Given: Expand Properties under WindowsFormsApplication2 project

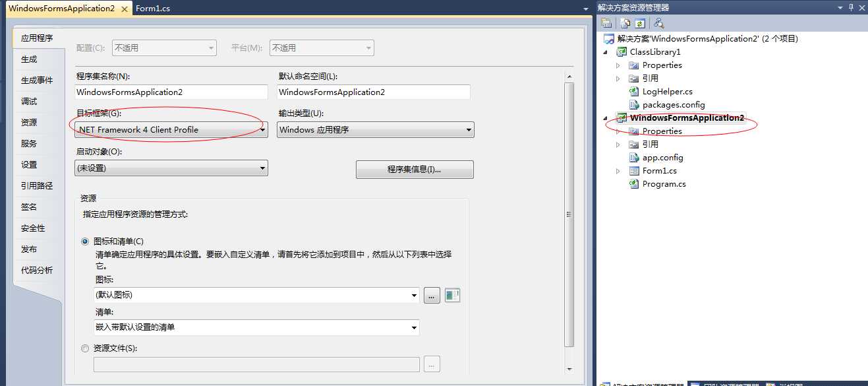Looking at the screenshot, I should click(618, 131).
